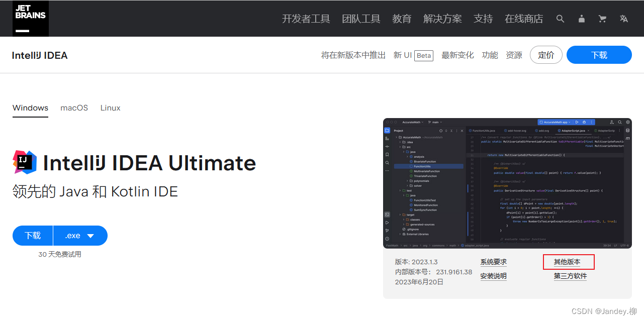Click the date 2023年6月20日
The image size is (644, 320).
[x=419, y=282]
